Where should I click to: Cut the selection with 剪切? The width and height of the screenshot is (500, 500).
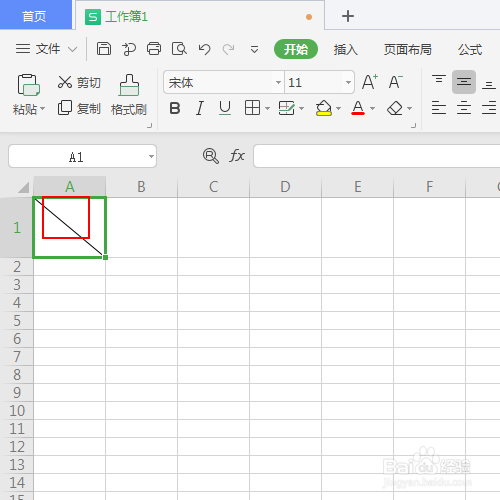(x=79, y=82)
